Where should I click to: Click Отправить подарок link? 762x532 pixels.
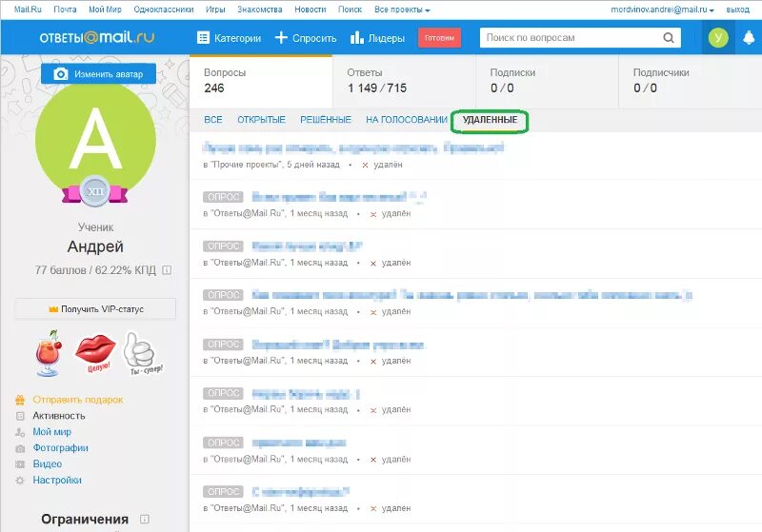[x=78, y=400]
